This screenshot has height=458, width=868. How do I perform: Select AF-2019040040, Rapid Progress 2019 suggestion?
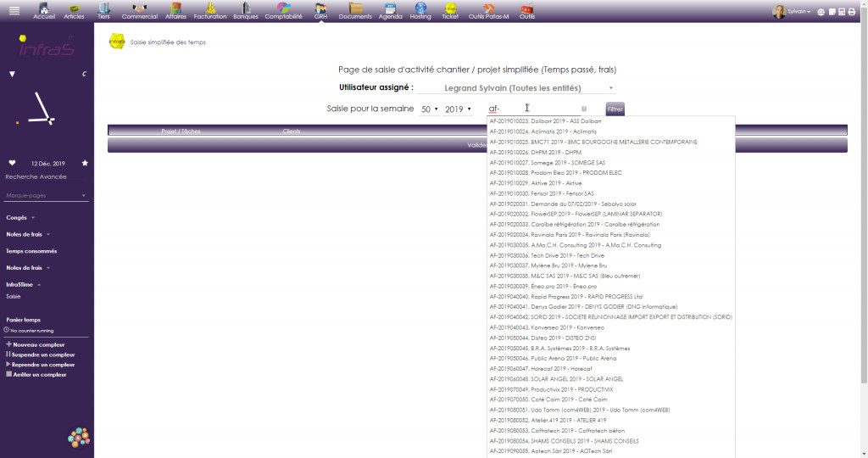610,296
